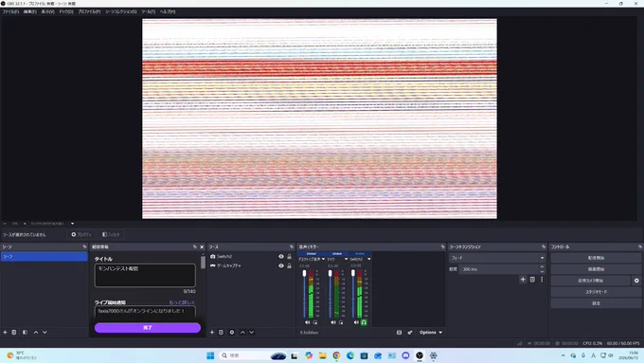This screenshot has width=644, height=363.
Task: Float the Audio Mixer dock via header icon
Action: click(x=443, y=246)
